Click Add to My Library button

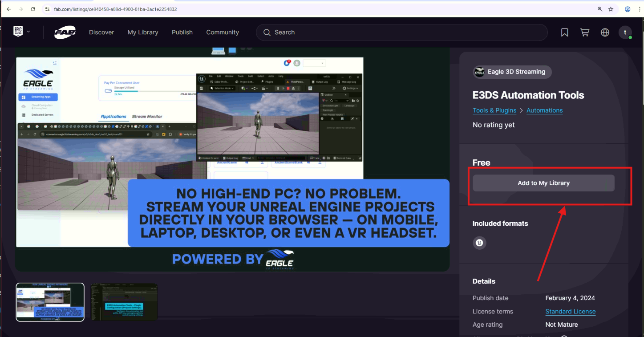(x=543, y=183)
